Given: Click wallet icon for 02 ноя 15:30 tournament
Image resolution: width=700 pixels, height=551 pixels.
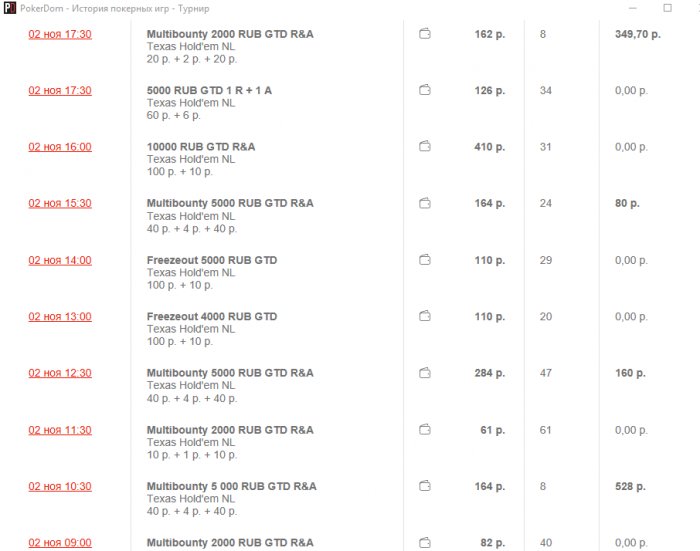Looking at the screenshot, I should click(424, 204).
